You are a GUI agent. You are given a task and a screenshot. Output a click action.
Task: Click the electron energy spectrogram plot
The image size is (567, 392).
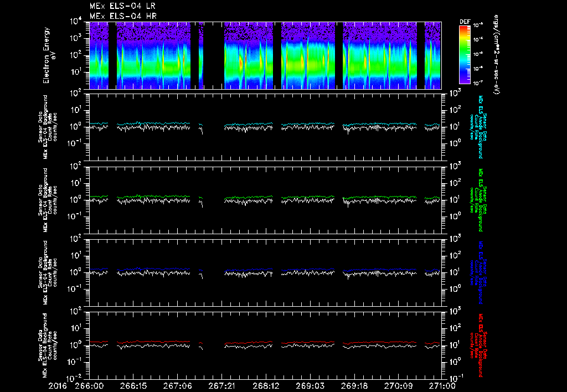point(265,55)
